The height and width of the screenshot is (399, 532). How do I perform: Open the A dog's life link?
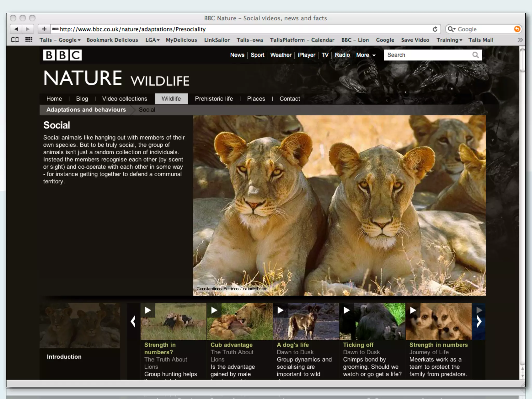coord(292,345)
